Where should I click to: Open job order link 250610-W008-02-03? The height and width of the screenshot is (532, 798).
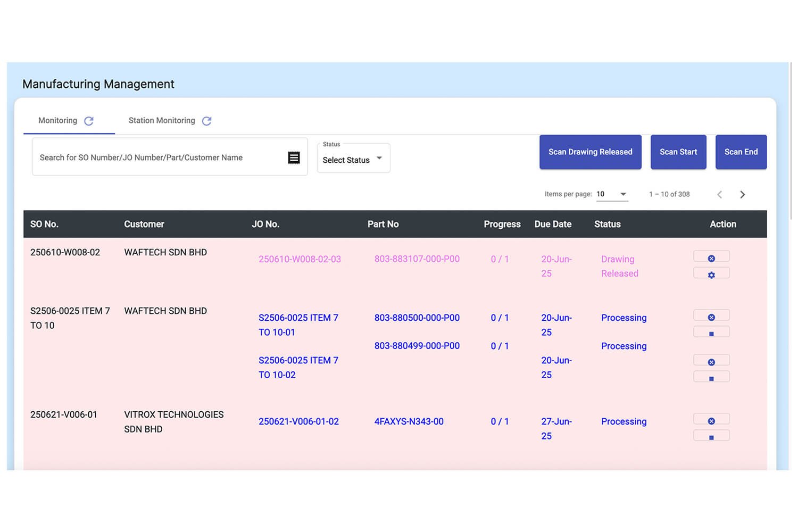300,259
